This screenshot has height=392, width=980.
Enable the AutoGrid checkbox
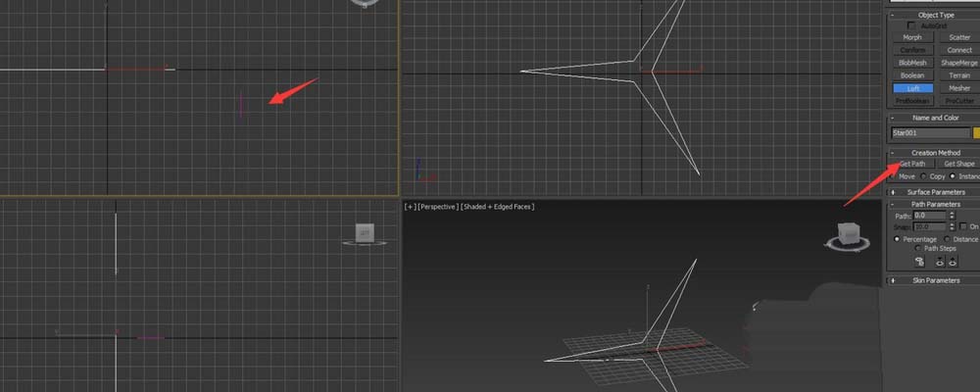click(x=910, y=25)
